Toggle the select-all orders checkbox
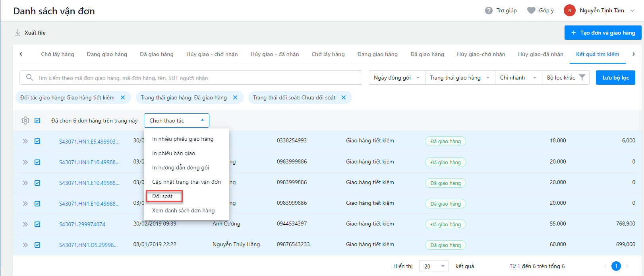644x276 pixels. tap(37, 121)
